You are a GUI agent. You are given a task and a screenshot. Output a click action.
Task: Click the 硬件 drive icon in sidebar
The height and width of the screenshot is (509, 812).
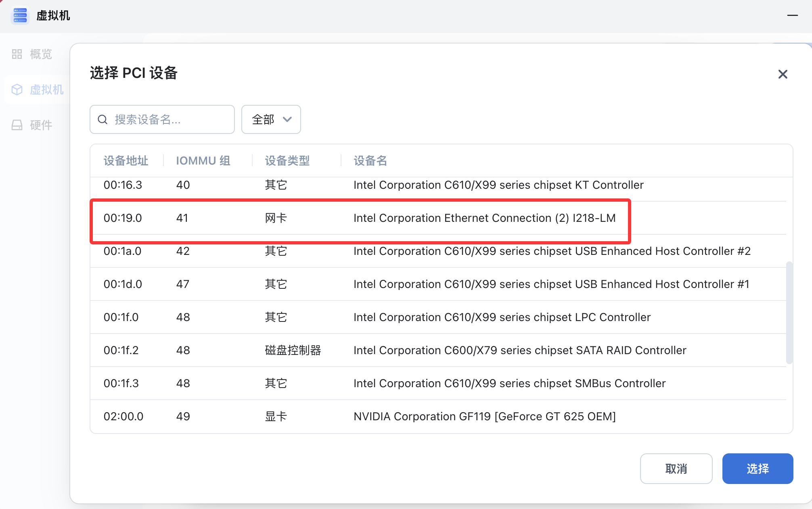coord(17,125)
